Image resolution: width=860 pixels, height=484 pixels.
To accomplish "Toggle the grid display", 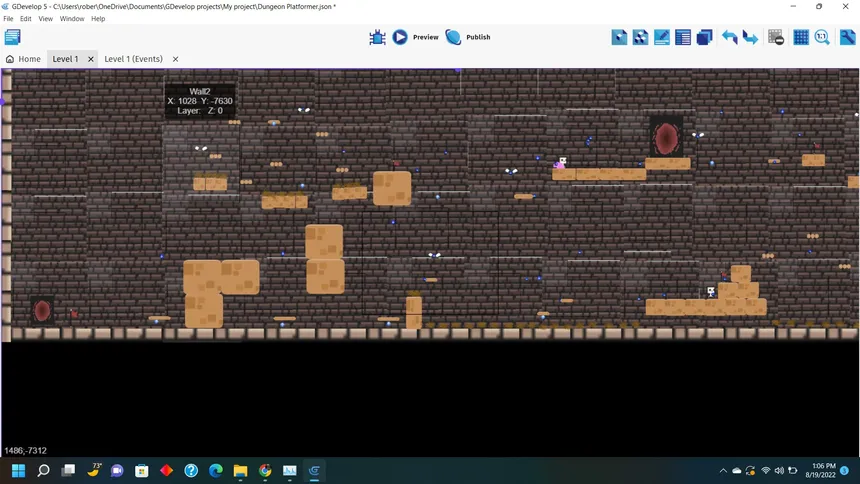I will (x=801, y=37).
